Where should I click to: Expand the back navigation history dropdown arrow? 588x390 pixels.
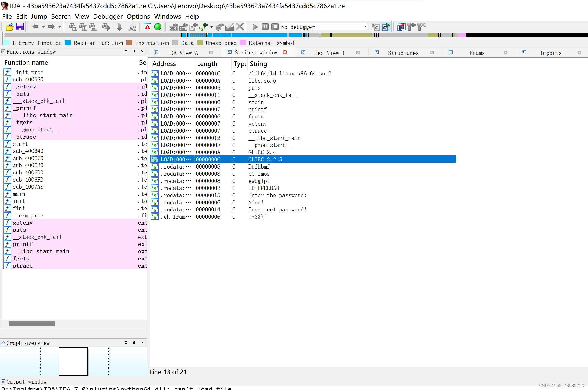point(43,27)
